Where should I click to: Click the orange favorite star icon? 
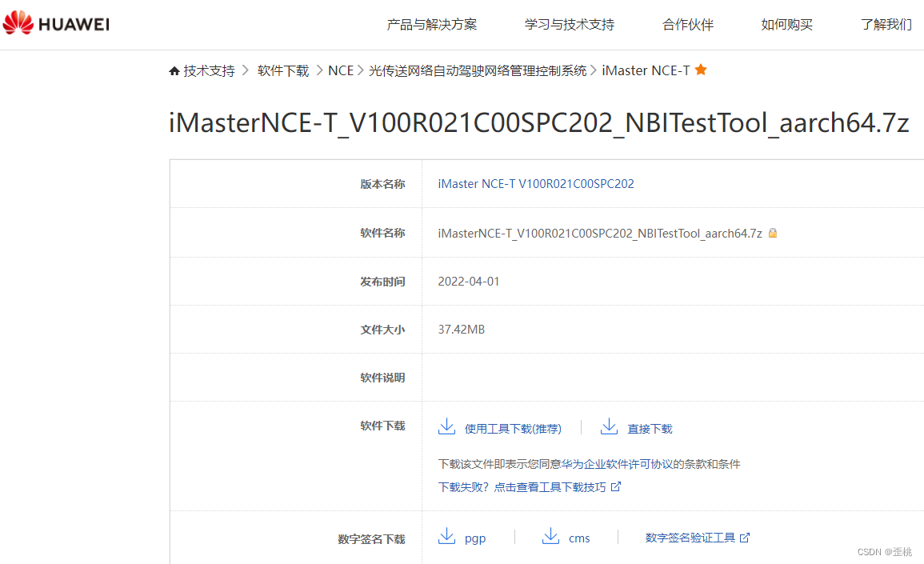click(701, 70)
